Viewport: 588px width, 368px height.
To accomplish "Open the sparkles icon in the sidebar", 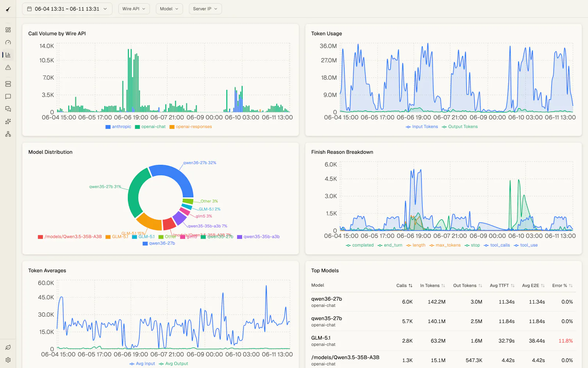I will [x=8, y=121].
